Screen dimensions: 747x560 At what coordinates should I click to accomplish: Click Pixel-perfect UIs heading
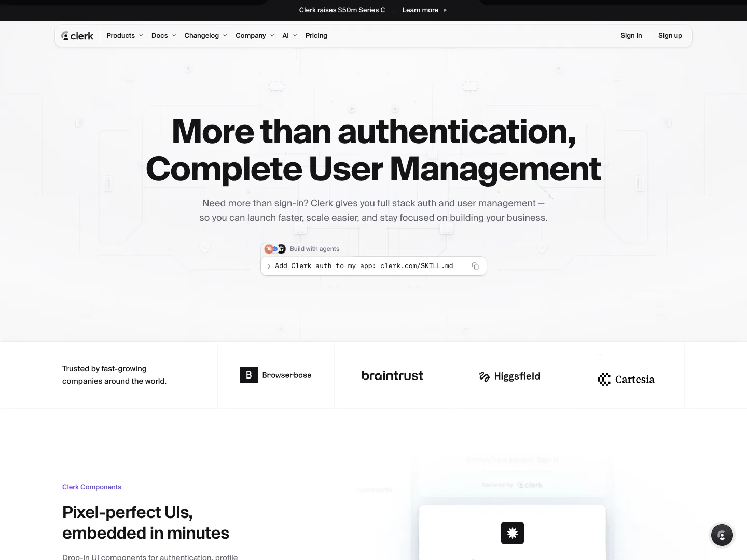tap(146, 523)
